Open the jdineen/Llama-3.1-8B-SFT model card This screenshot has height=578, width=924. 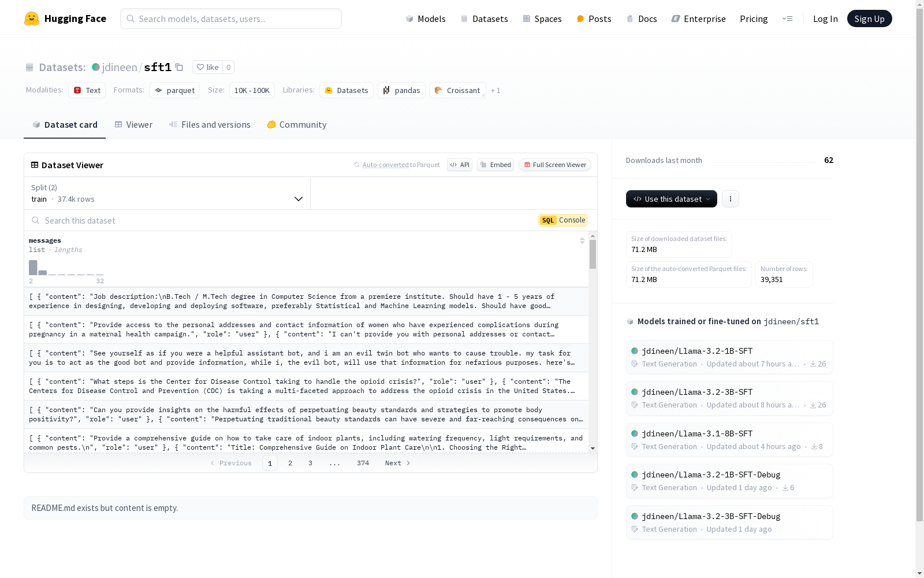[x=729, y=440]
